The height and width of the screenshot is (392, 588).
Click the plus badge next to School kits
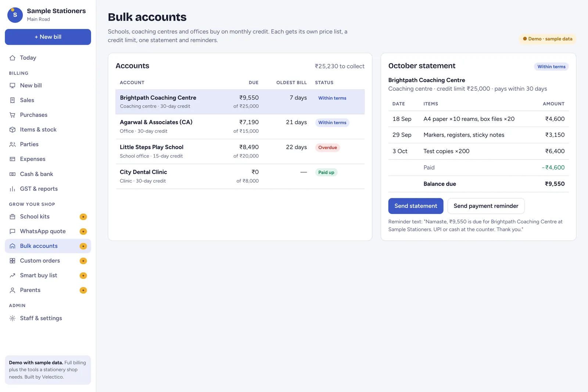point(83,217)
